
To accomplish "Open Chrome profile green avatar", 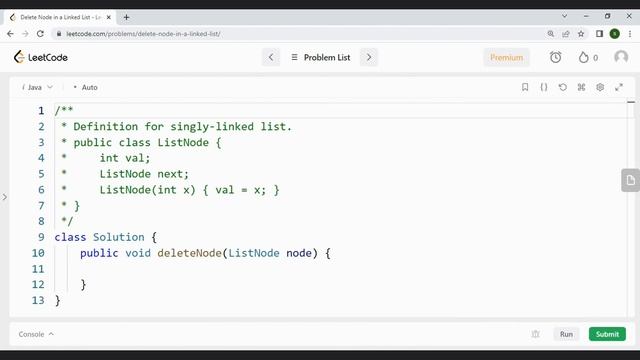I will (615, 34).
